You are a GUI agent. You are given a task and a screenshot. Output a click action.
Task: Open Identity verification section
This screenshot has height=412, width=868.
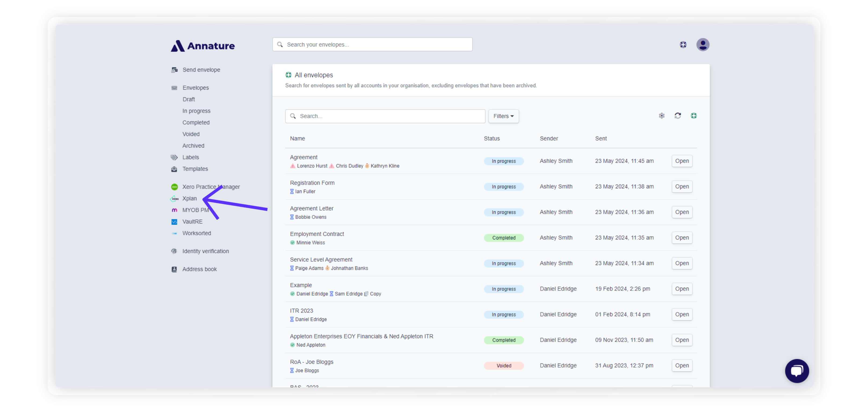click(x=205, y=251)
